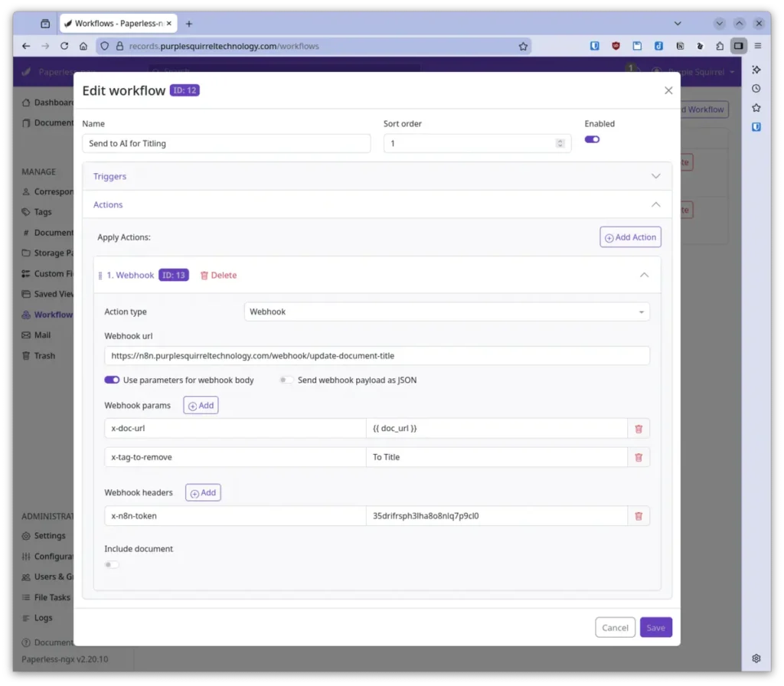This screenshot has height=686, width=784.
Task: Open Storage Paths in the sidebar
Action: click(x=47, y=253)
